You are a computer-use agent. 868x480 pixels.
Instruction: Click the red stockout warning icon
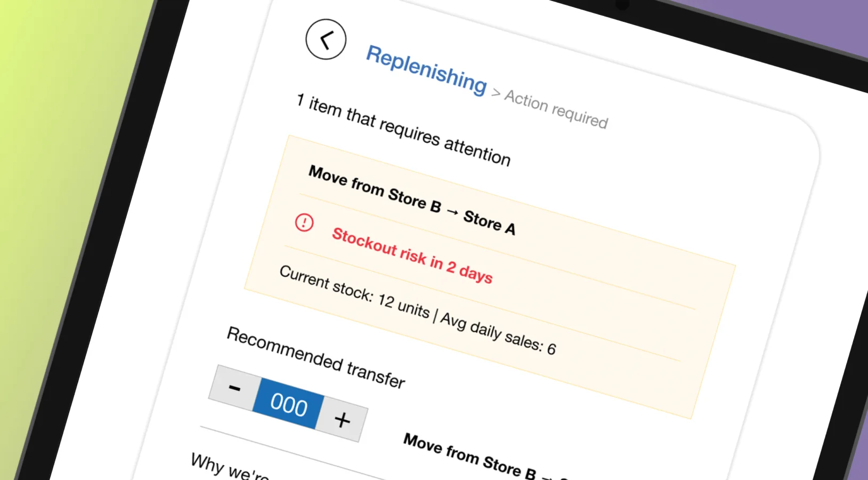coord(304,222)
